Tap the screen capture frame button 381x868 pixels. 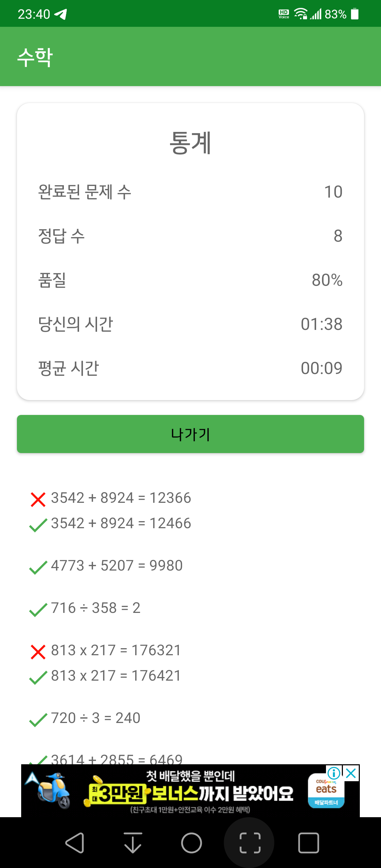(250, 843)
